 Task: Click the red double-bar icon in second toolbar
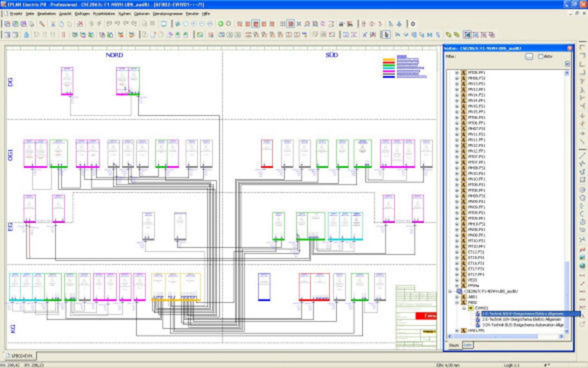(x=64, y=35)
